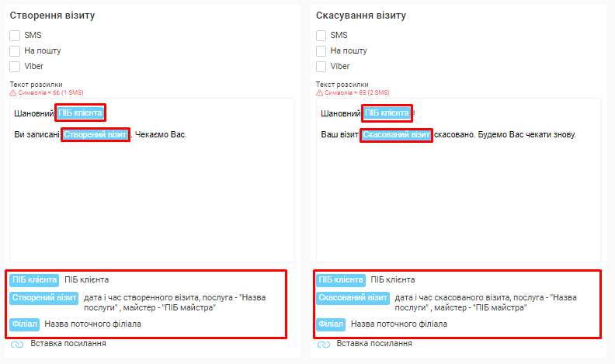
Task: Toggle Viber checkbox in Скасування візиту
Action: click(321, 67)
